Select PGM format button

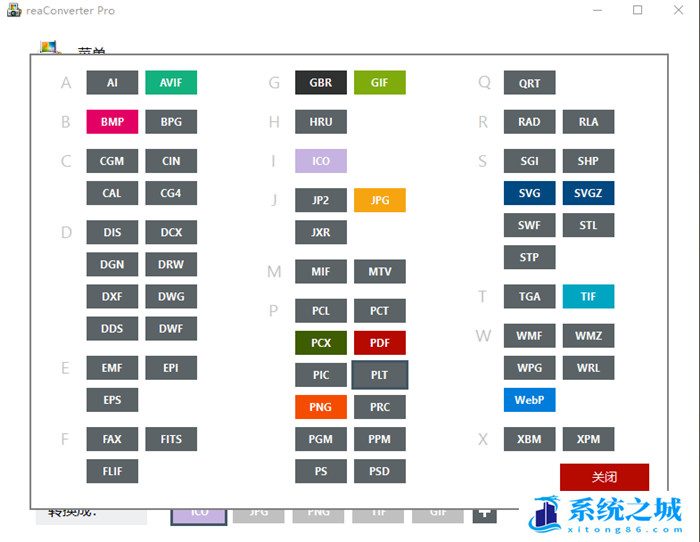pos(321,440)
